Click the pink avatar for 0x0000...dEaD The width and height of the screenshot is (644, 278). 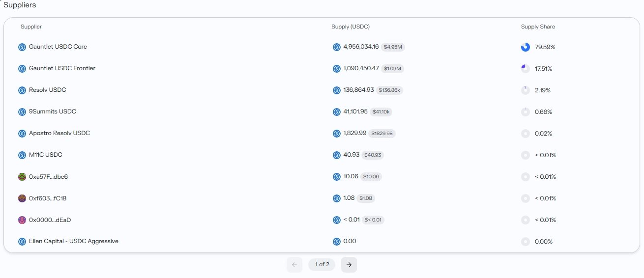tap(22, 220)
